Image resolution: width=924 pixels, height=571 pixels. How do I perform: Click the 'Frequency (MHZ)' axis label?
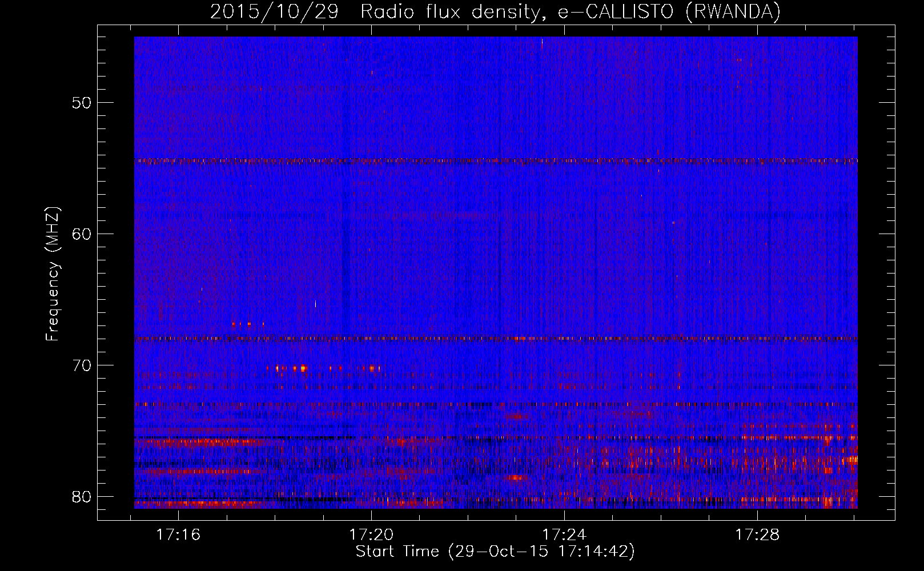point(53,274)
